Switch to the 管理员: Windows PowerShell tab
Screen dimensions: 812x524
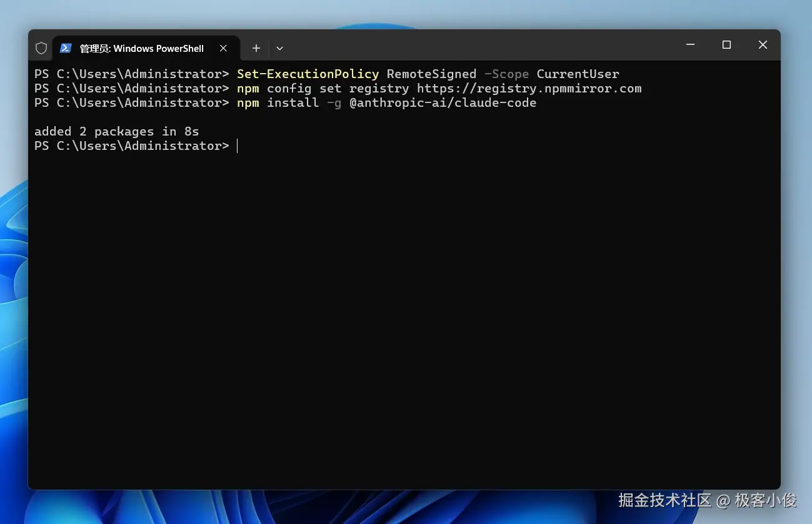tap(146, 48)
